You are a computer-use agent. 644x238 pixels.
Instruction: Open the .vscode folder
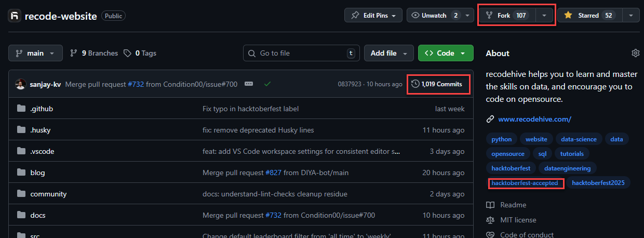[42, 151]
